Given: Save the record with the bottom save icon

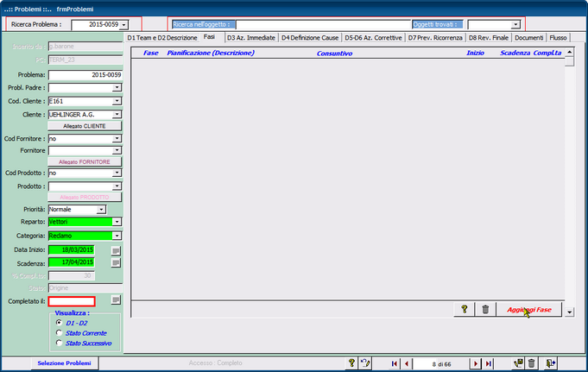Looking at the screenshot, I should point(519,363).
